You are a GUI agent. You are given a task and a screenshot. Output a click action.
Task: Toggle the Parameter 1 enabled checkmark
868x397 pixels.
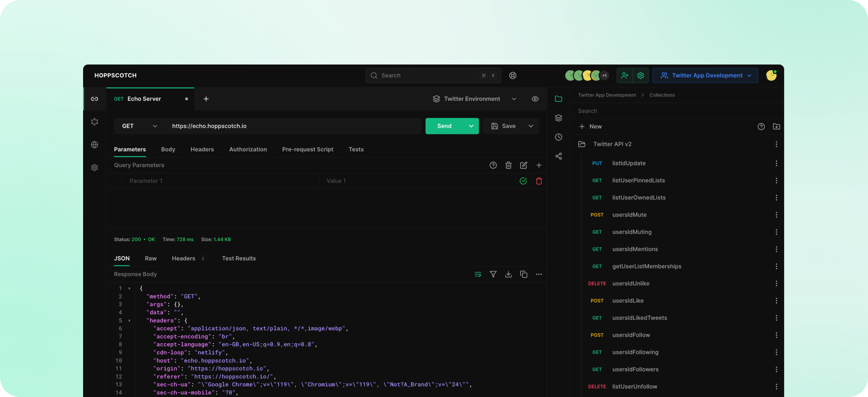[523, 181]
